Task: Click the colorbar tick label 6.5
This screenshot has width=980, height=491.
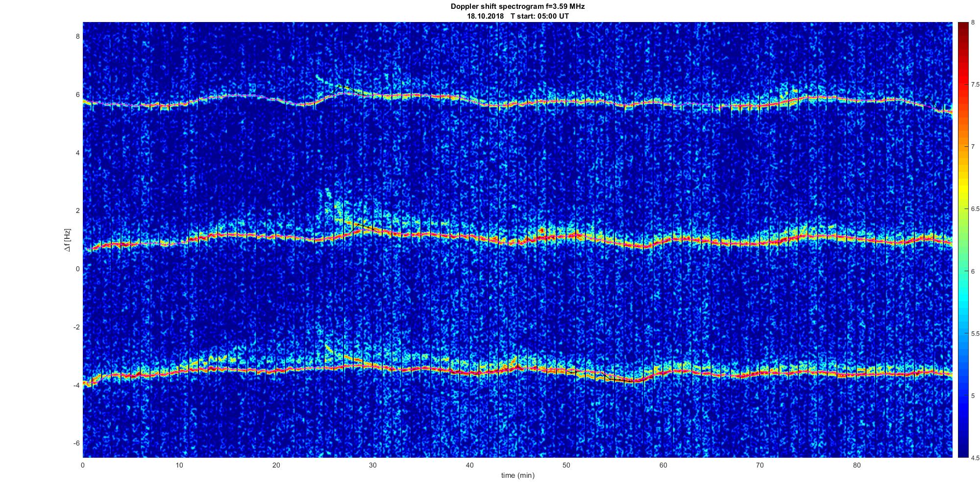Action: click(975, 209)
